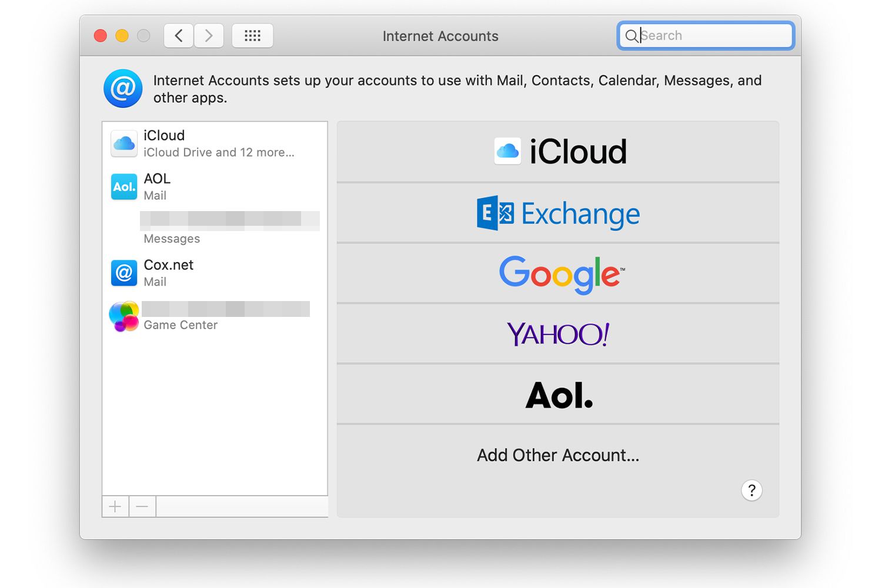Click Add Other Account...
The width and height of the screenshot is (882, 588).
558,455
